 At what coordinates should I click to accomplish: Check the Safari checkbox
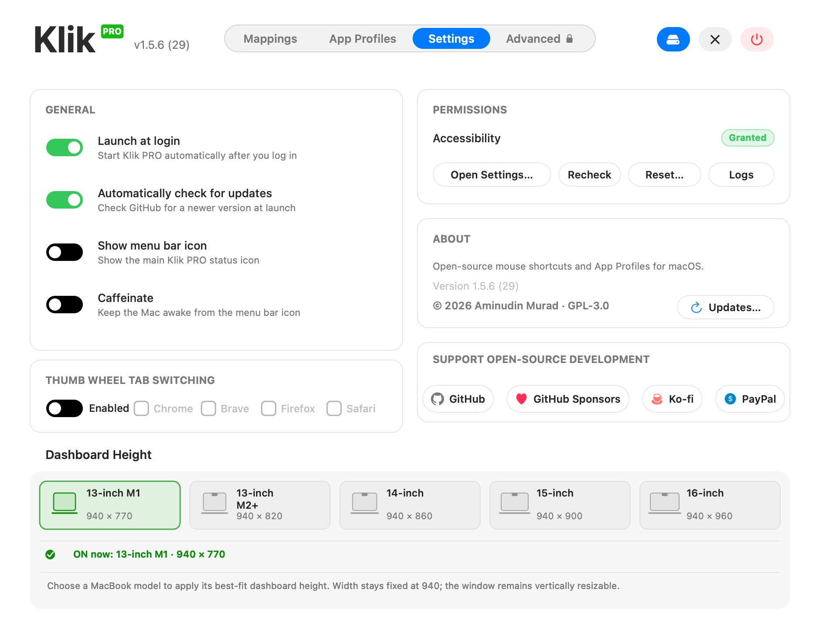point(334,408)
